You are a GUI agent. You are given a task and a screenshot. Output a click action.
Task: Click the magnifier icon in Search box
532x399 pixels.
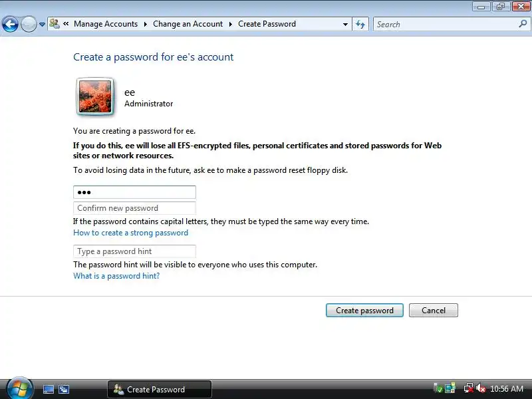[523, 24]
